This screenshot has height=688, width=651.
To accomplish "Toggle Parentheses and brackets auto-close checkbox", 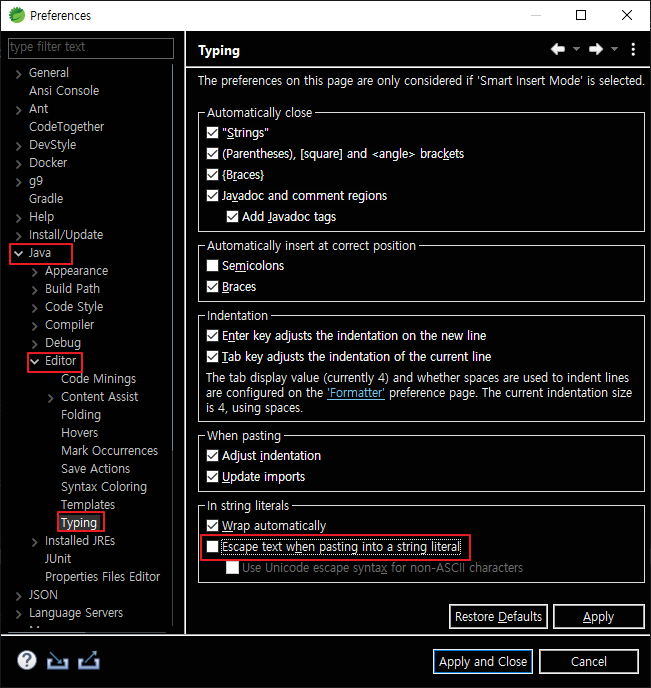I will 212,154.
